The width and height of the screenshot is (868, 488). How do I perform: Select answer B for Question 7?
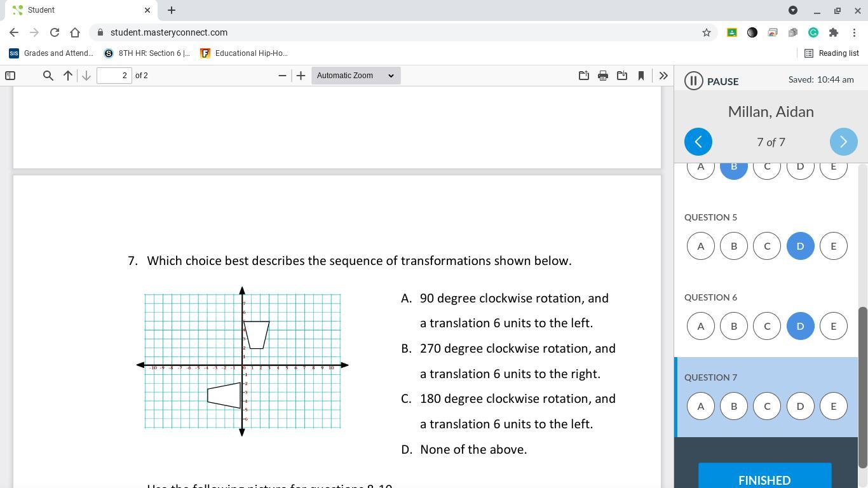pyautogui.click(x=734, y=406)
